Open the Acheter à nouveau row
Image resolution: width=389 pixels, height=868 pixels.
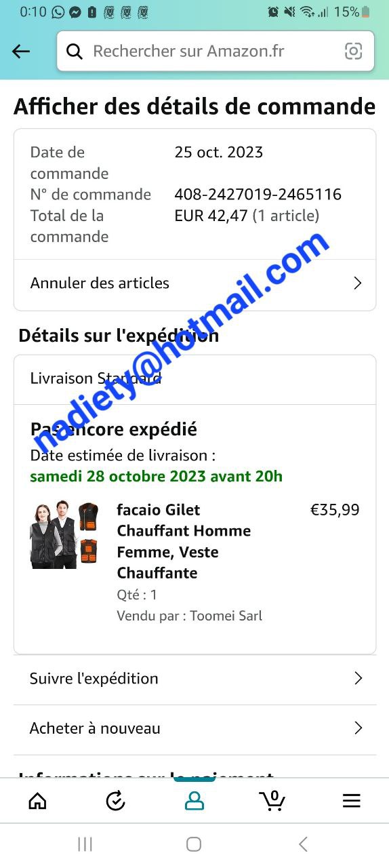[194, 729]
